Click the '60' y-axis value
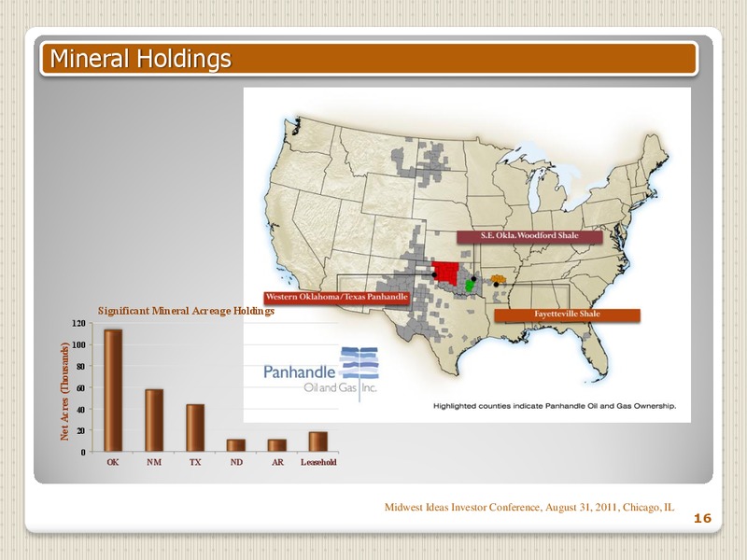 (x=81, y=388)
